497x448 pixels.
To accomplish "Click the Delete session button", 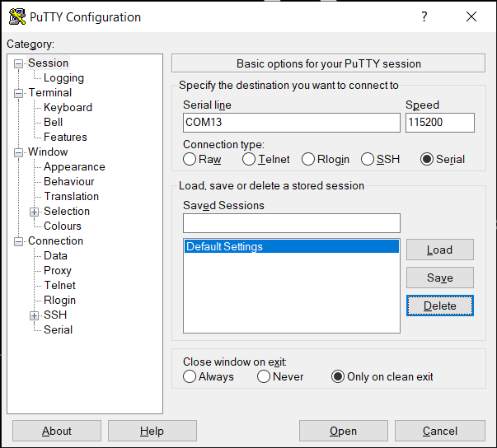I will point(440,306).
